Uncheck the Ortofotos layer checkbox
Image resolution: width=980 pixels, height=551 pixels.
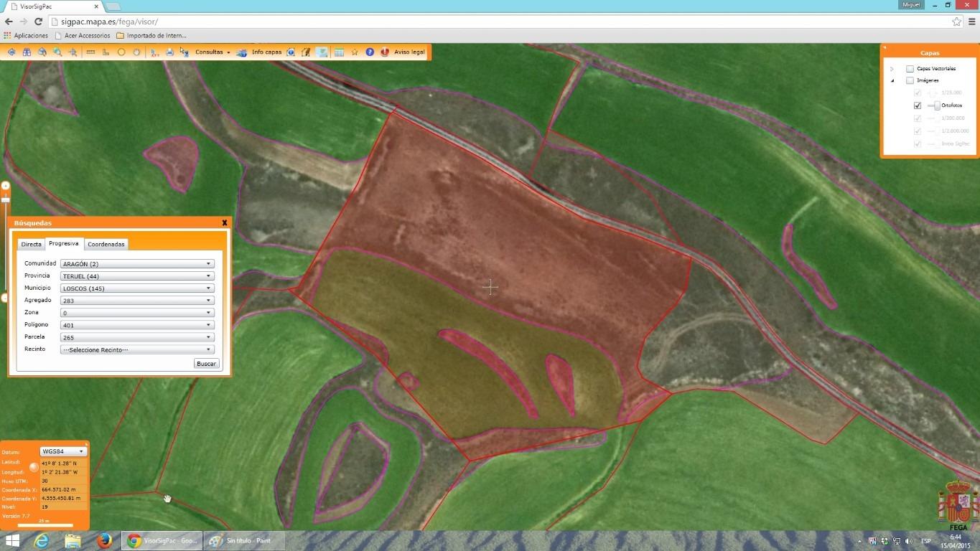click(917, 105)
